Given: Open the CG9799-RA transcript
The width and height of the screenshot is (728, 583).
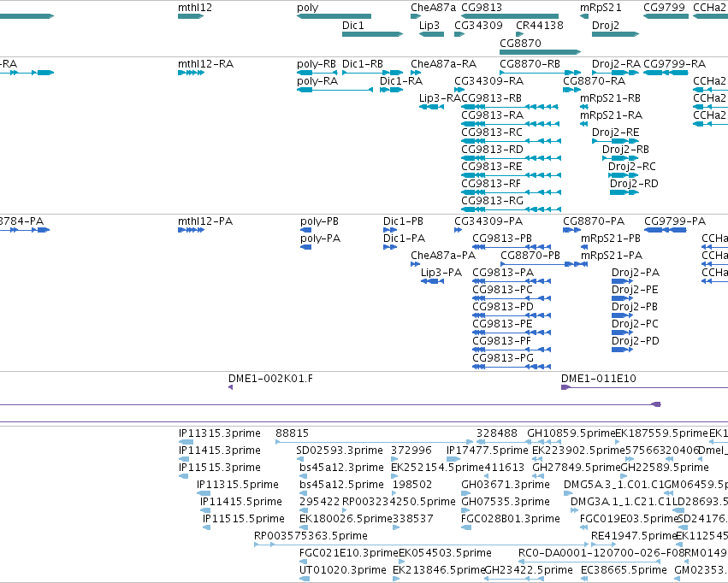Looking at the screenshot, I should pos(675,64).
